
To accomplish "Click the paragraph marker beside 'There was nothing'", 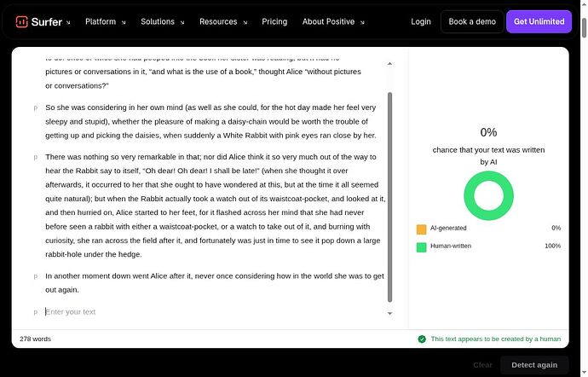I will click(36, 157).
